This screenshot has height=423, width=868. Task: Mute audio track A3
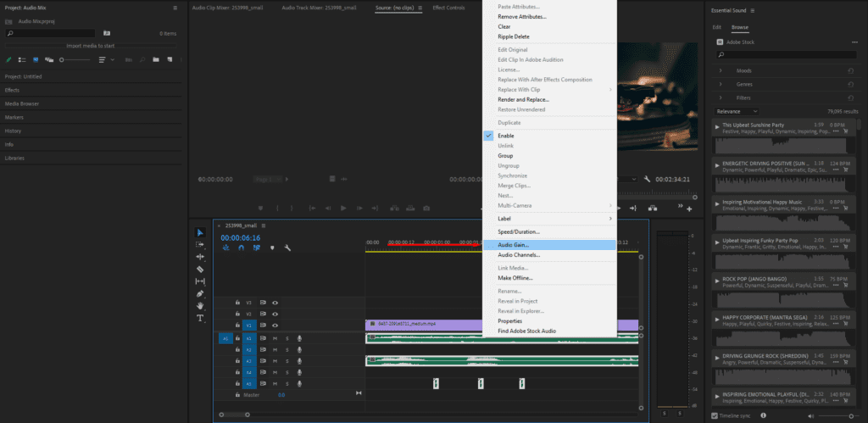coord(275,361)
